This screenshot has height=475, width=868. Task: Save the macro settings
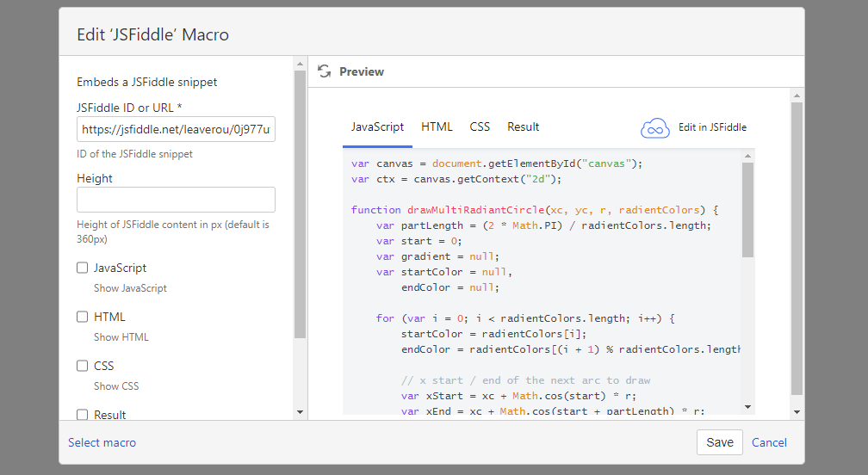[x=720, y=442]
